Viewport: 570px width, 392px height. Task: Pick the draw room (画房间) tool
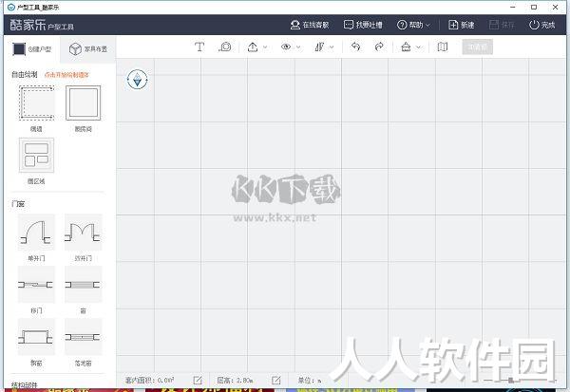pos(83,103)
